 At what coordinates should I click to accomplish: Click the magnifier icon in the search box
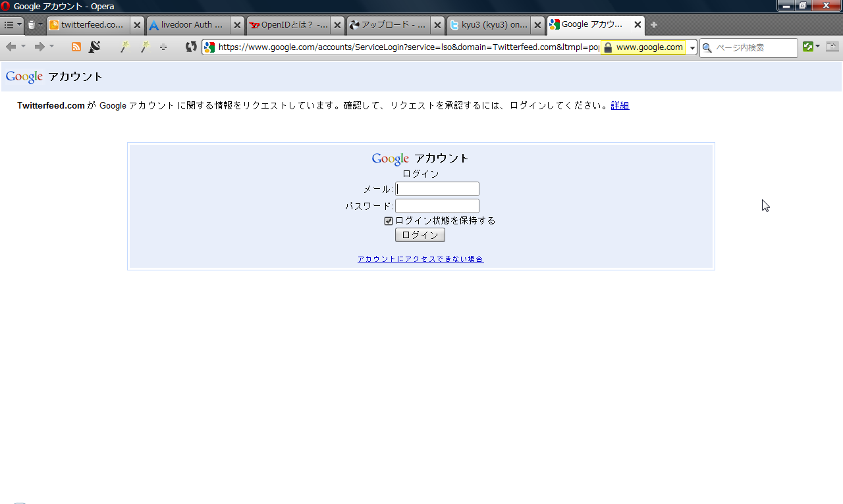(x=707, y=47)
